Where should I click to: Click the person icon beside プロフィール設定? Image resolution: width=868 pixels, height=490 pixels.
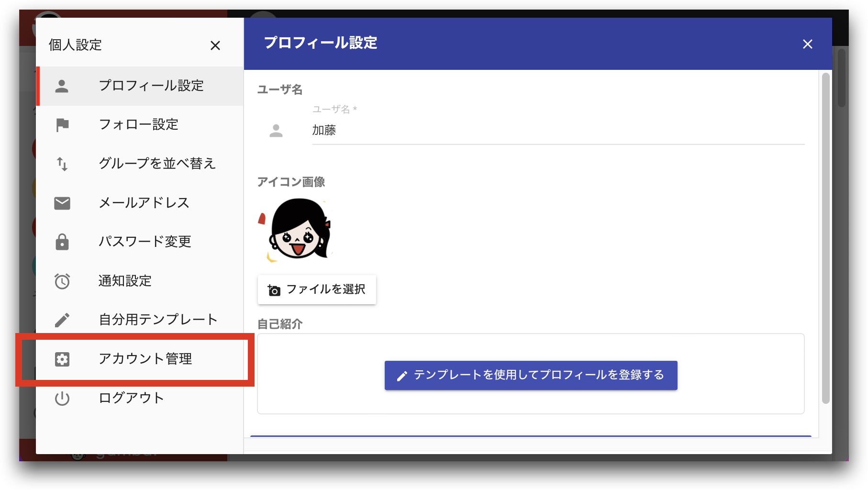62,86
